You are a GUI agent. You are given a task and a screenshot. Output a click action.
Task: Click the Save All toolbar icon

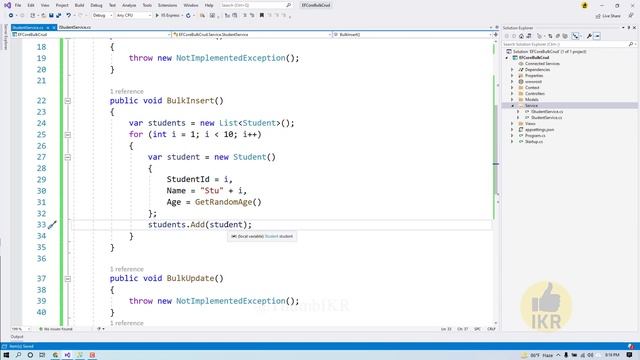(58, 16)
